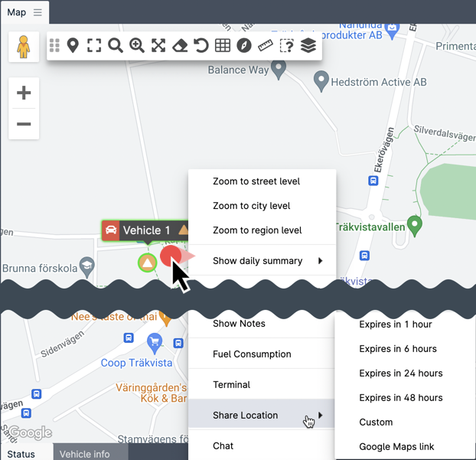Toggle the grid table tool
This screenshot has height=460, width=476.
pos(223,46)
